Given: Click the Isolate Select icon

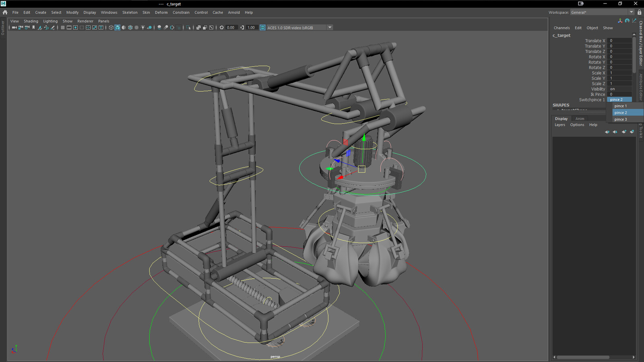Looking at the screenshot, I should tap(188, 27).
